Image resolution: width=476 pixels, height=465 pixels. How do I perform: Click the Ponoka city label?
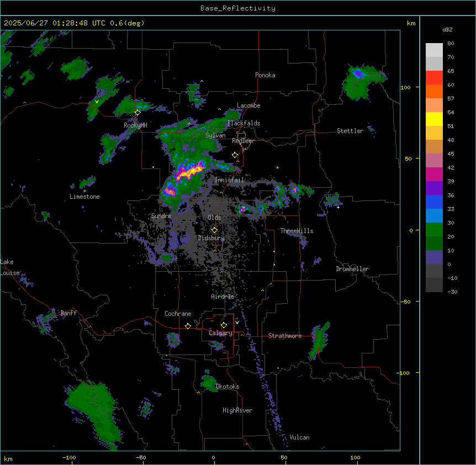[x=265, y=75]
